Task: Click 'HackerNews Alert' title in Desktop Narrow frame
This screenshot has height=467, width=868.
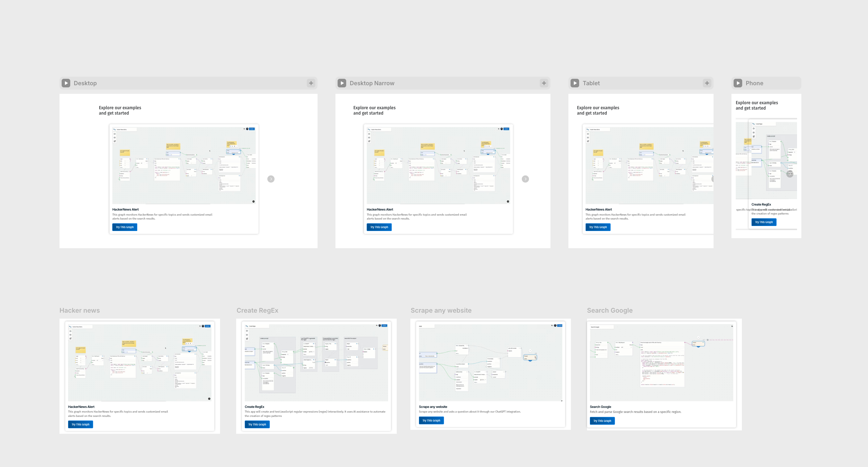Action: click(x=380, y=210)
